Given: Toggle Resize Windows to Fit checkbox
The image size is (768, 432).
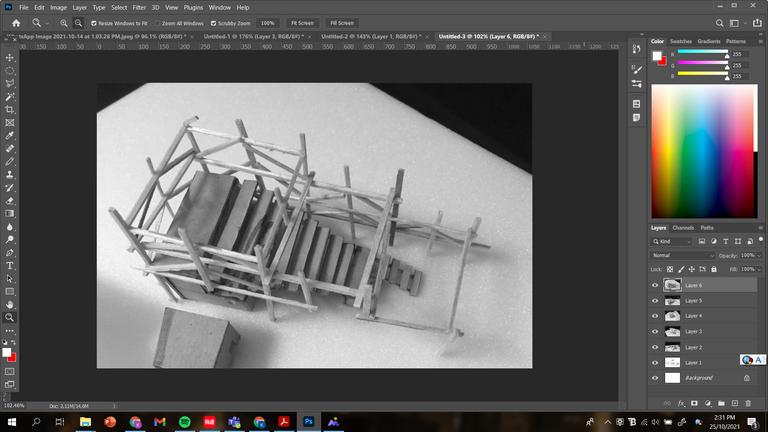Looking at the screenshot, I should pyautogui.click(x=94, y=23).
